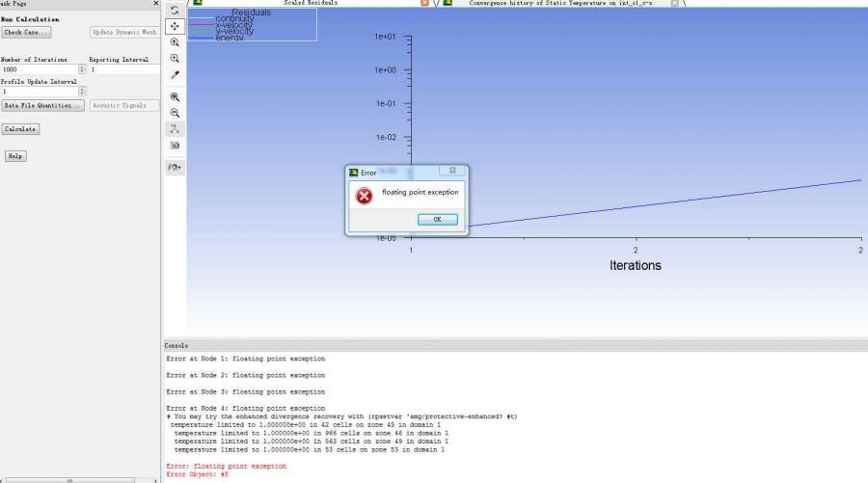Click the Check Case button
This screenshot has height=483, width=868.
coord(26,33)
